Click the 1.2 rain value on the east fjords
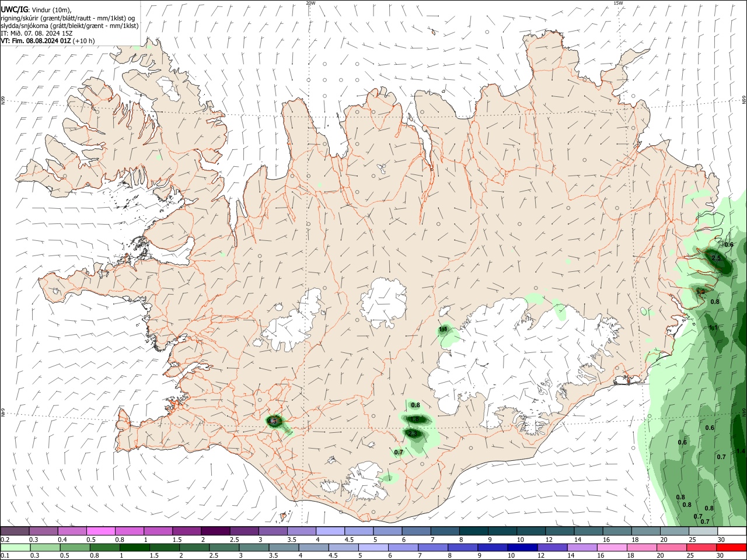The width and height of the screenshot is (747, 560). click(700, 292)
